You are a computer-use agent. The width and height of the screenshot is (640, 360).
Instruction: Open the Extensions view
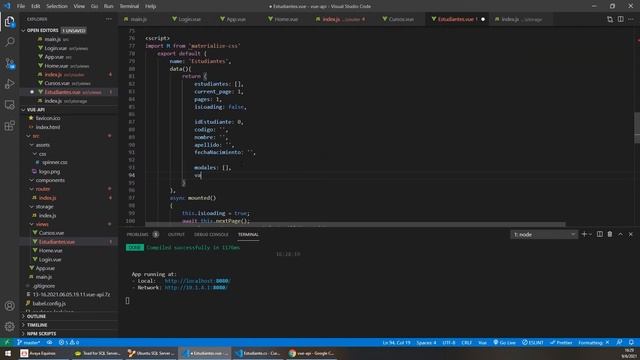[9, 126]
